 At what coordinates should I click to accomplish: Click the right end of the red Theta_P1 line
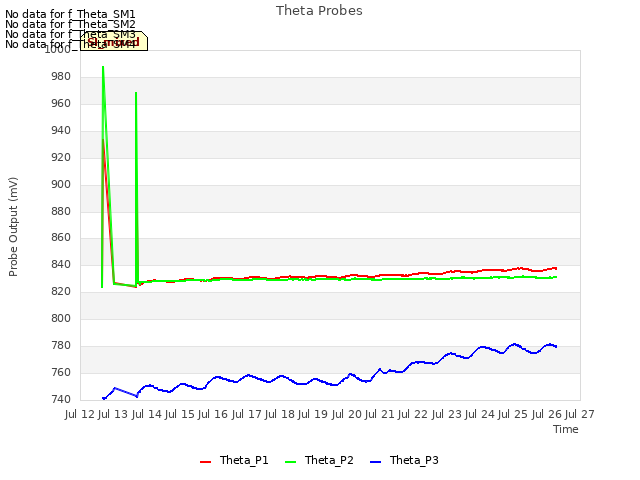pyautogui.click(x=556, y=269)
